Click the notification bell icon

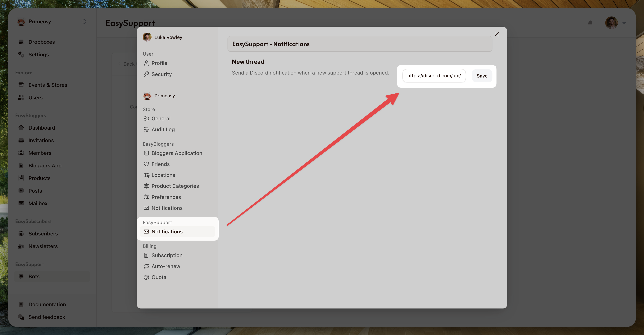click(590, 23)
